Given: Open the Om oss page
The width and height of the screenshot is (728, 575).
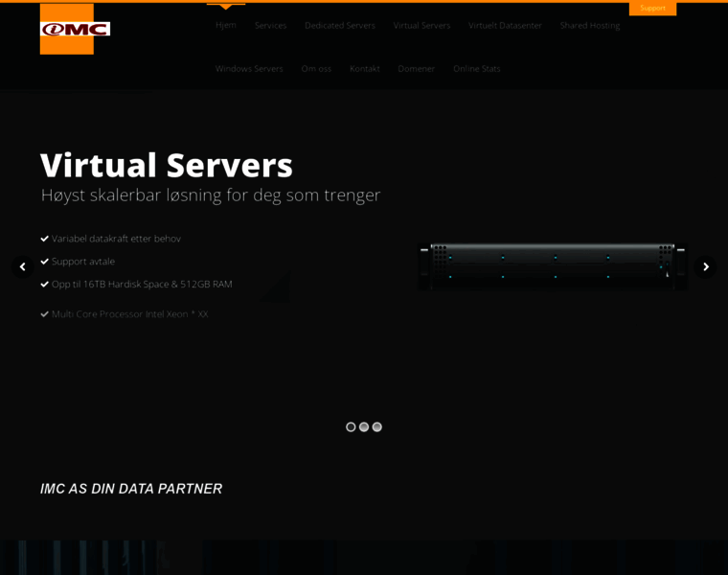Looking at the screenshot, I should coord(316,68).
